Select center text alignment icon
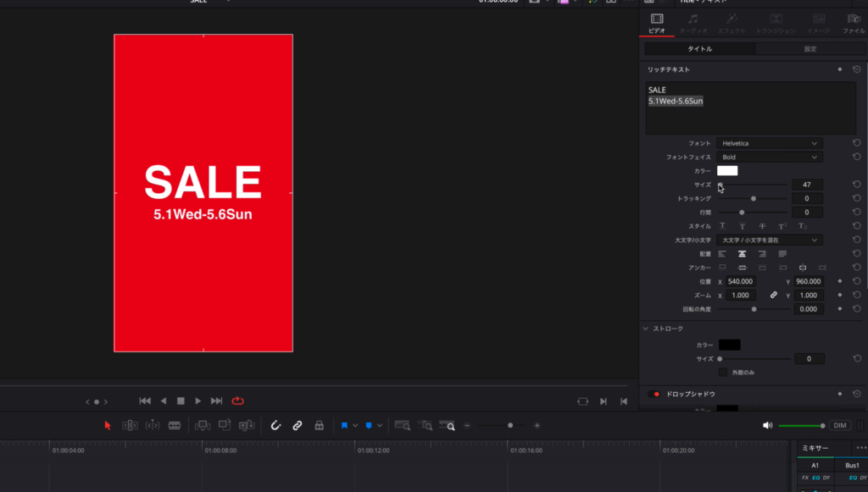 [x=742, y=254]
